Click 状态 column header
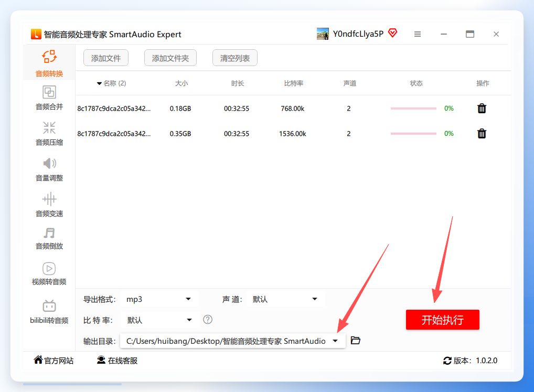The width and height of the screenshot is (534, 392). [x=416, y=83]
